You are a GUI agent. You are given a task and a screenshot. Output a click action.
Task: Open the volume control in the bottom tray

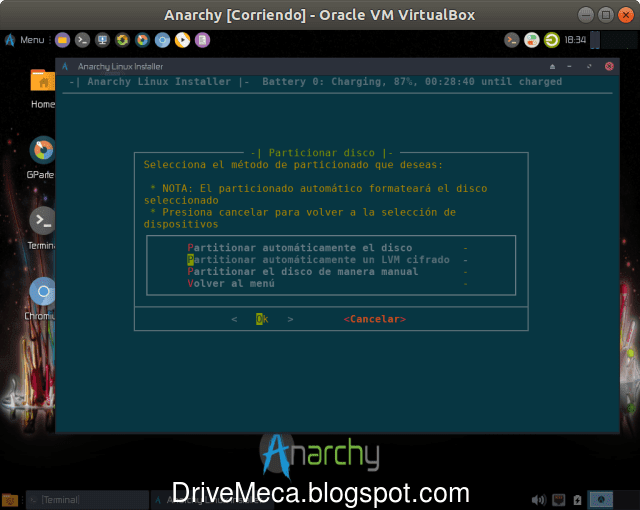(539, 500)
